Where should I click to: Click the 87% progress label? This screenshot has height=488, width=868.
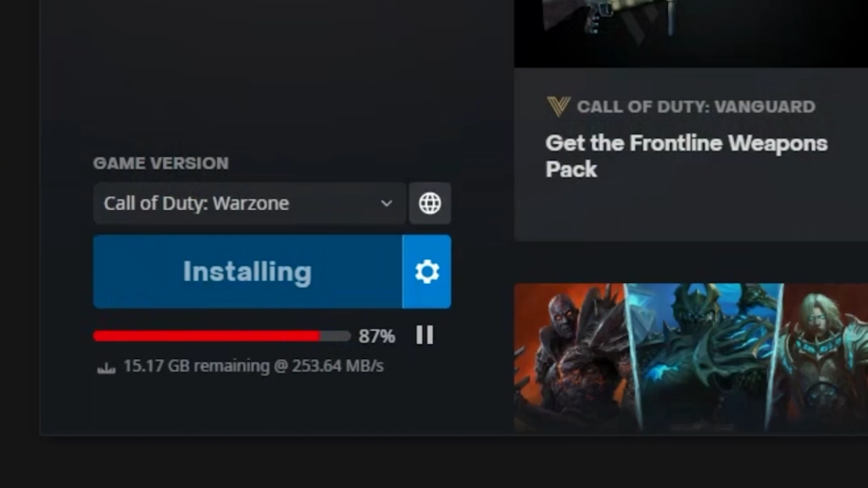coord(377,335)
